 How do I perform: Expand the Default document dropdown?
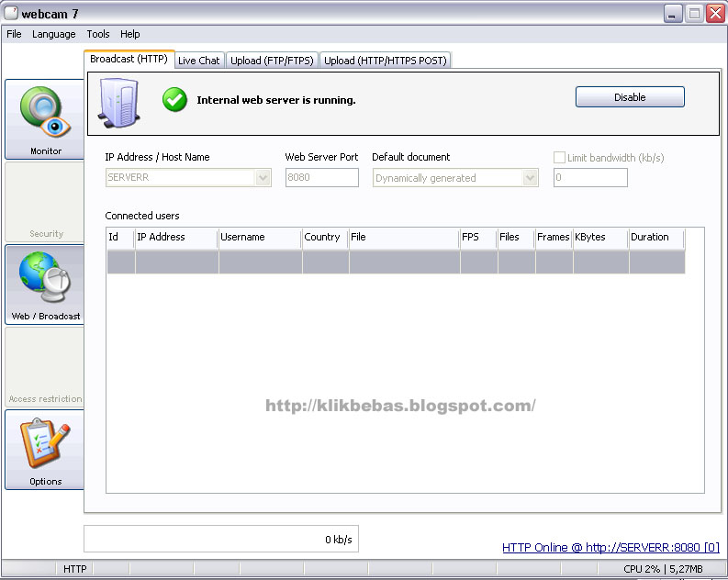tap(530, 178)
